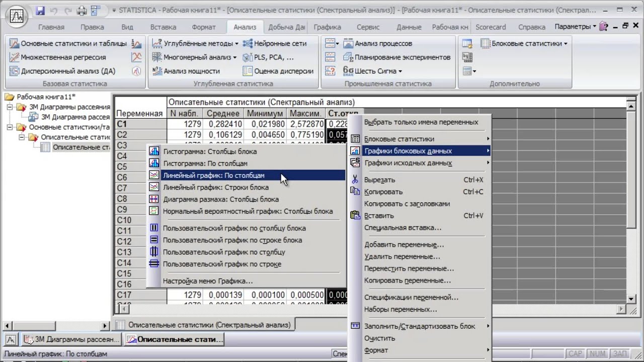Open Шесть Сигма dropdown menu
The width and height of the screenshot is (644, 362).
coord(377,71)
